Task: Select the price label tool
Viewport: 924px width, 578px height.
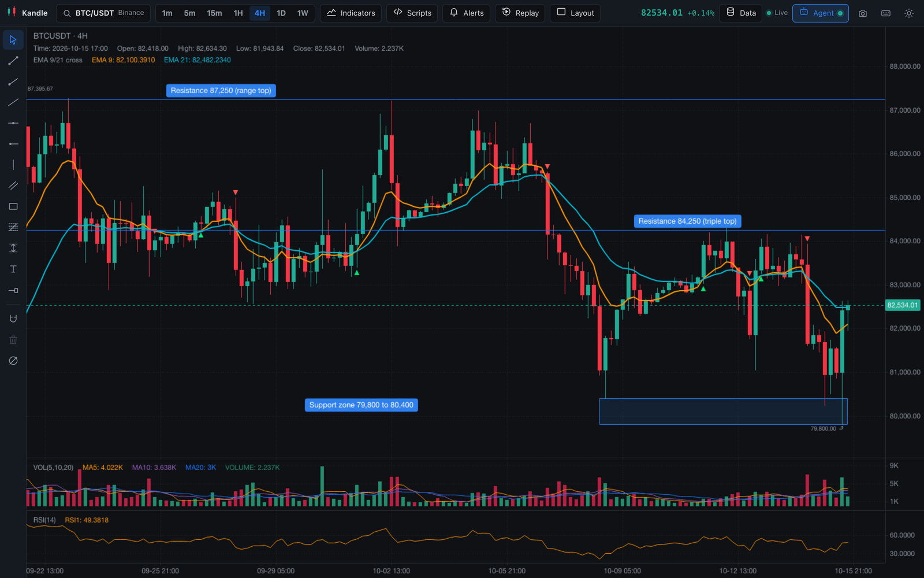Action: 13,290
